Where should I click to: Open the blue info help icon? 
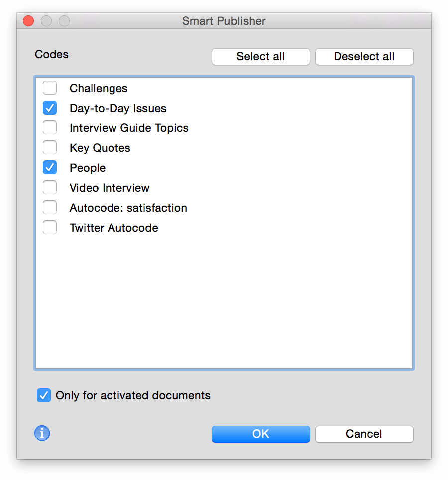tap(42, 434)
